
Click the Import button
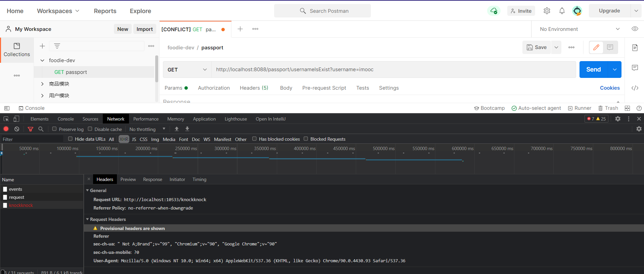(145, 29)
